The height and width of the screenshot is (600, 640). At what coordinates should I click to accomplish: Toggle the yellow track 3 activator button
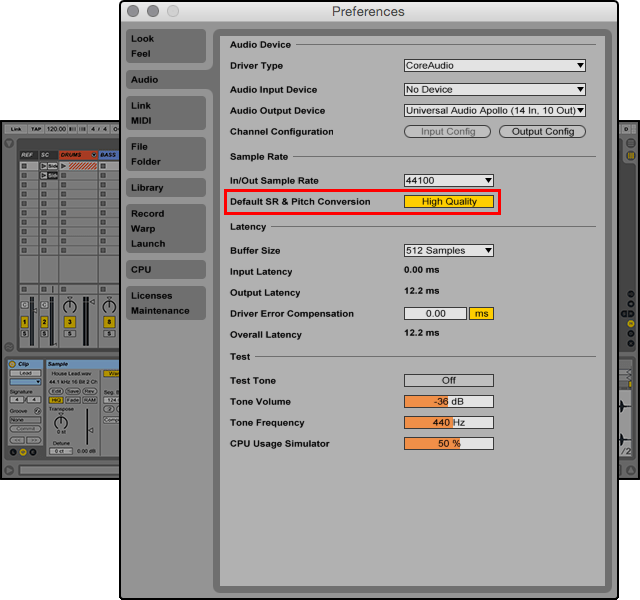(x=69, y=322)
